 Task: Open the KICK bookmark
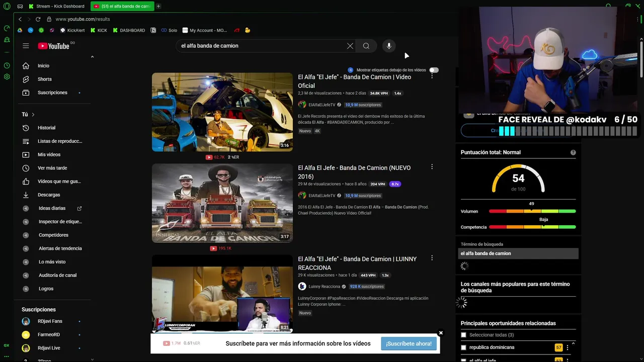pos(99,30)
